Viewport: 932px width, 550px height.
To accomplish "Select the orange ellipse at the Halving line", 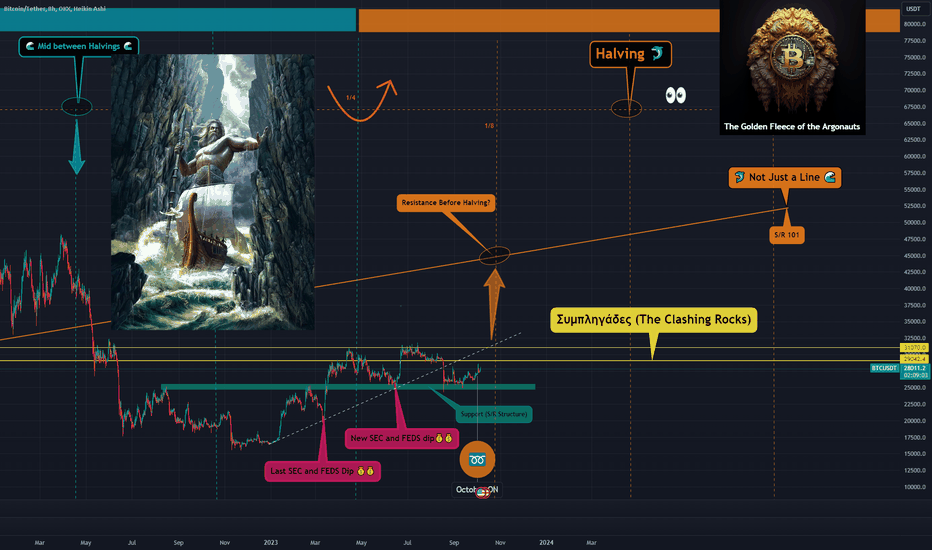I will (626, 109).
